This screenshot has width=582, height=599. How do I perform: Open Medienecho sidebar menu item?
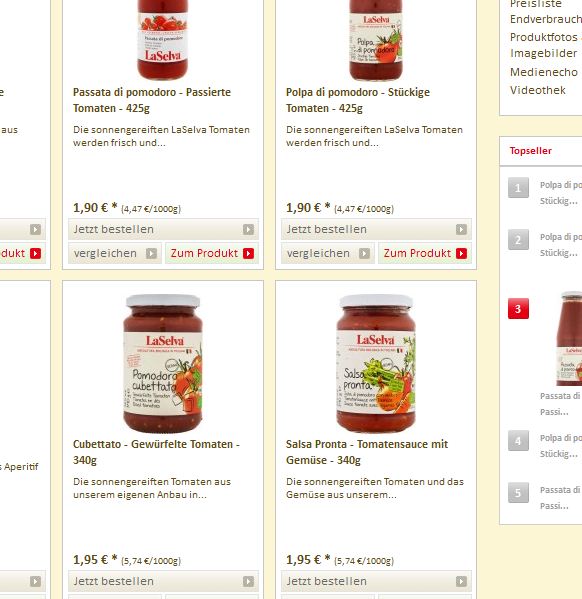(x=543, y=72)
